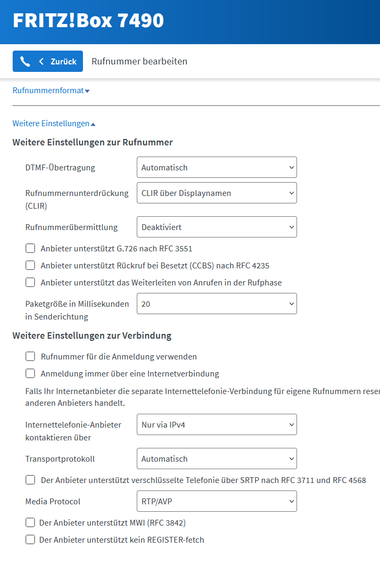Click the Zurück text in the back button

click(x=64, y=61)
